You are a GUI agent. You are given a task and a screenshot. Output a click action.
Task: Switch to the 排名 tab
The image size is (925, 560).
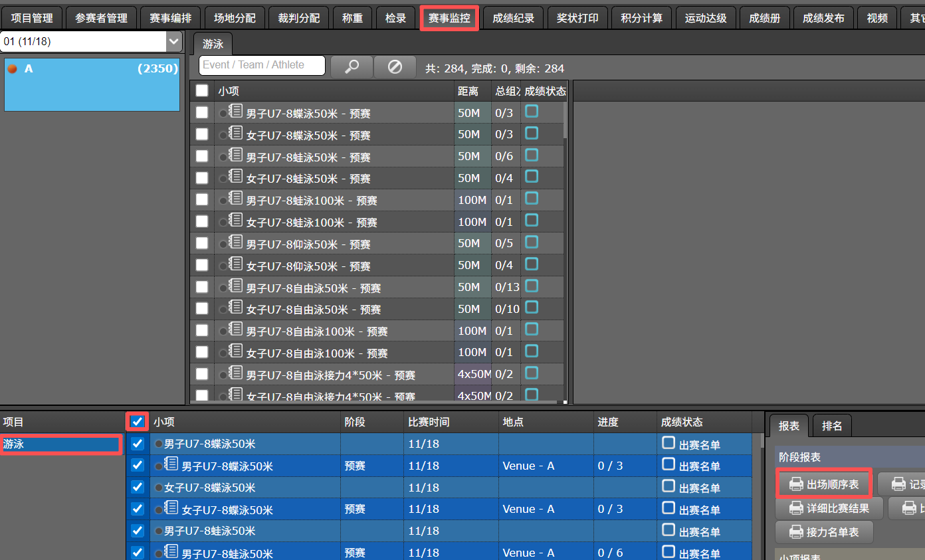tap(832, 425)
